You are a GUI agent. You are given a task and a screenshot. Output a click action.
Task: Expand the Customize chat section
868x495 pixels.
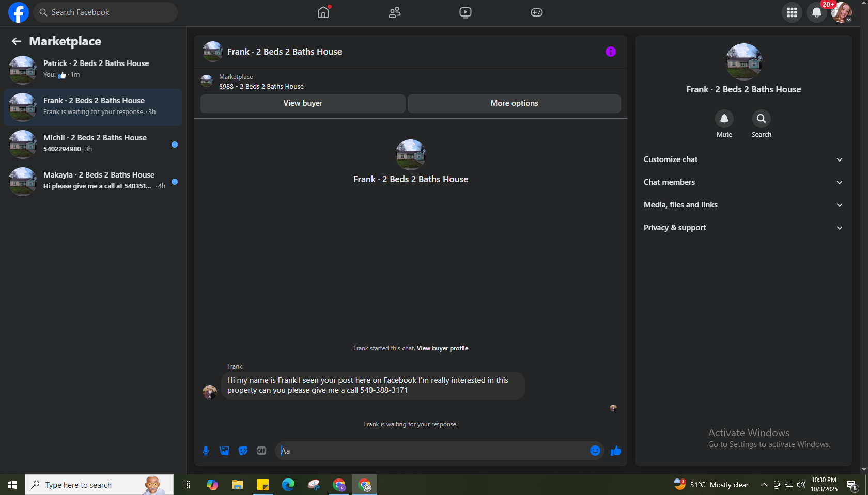click(x=743, y=159)
